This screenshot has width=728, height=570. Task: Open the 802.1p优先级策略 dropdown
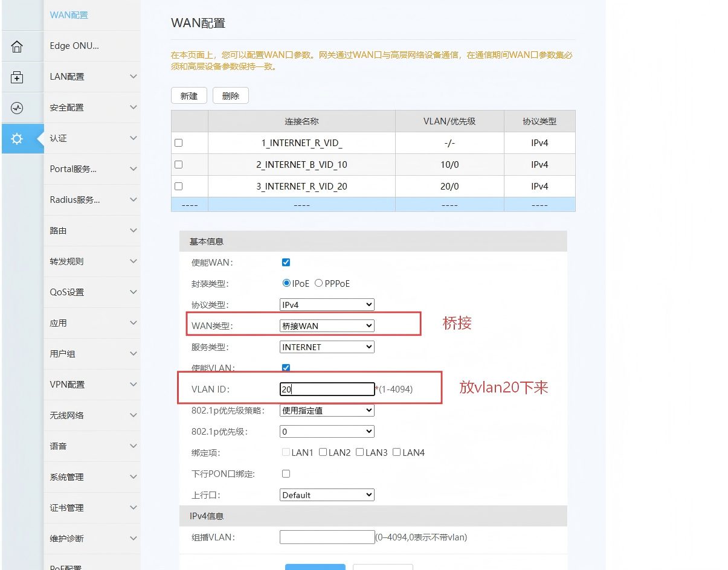pos(327,411)
